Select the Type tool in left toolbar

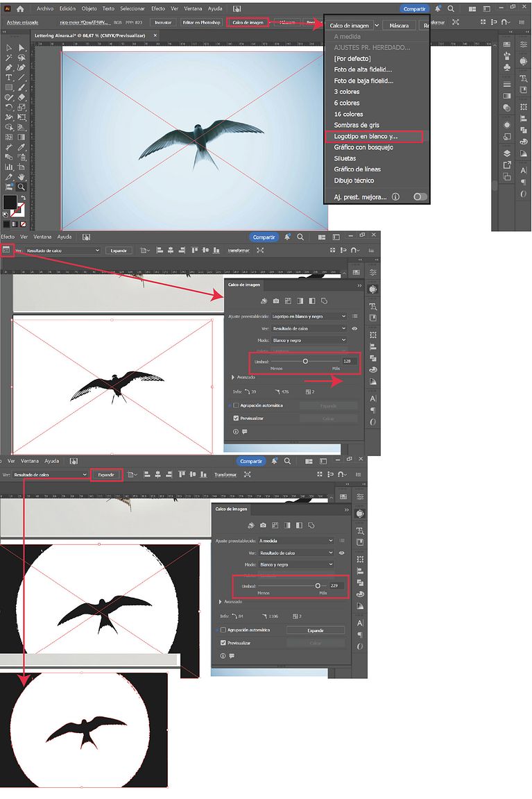[x=9, y=78]
